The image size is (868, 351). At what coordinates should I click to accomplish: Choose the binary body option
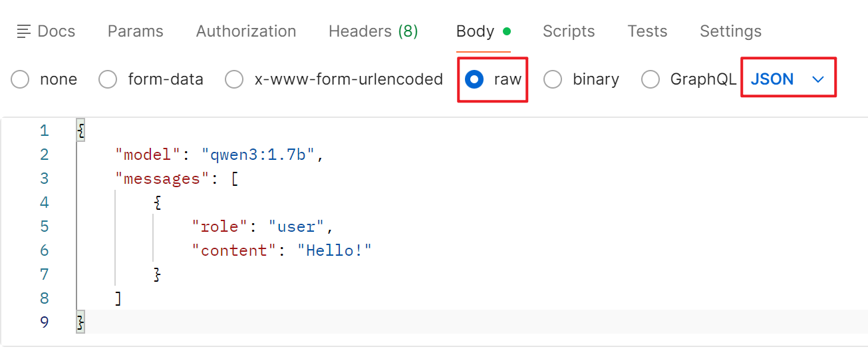click(x=553, y=80)
